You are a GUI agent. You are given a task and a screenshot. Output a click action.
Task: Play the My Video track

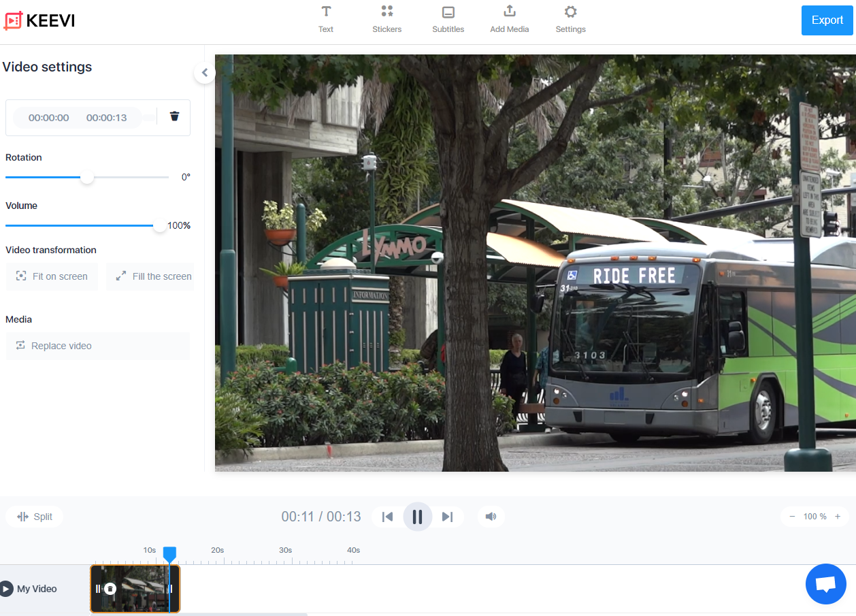point(7,589)
